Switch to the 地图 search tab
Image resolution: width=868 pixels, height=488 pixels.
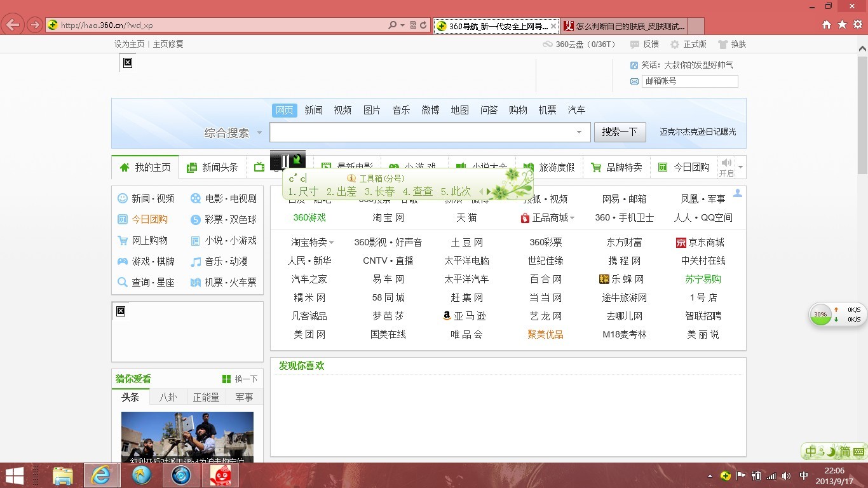click(x=459, y=110)
